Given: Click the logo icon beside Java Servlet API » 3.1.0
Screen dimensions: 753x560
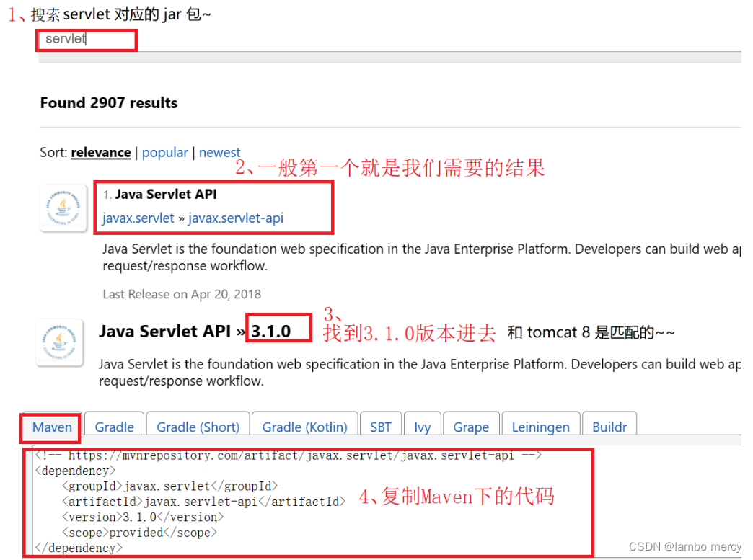Looking at the screenshot, I should tap(59, 342).
